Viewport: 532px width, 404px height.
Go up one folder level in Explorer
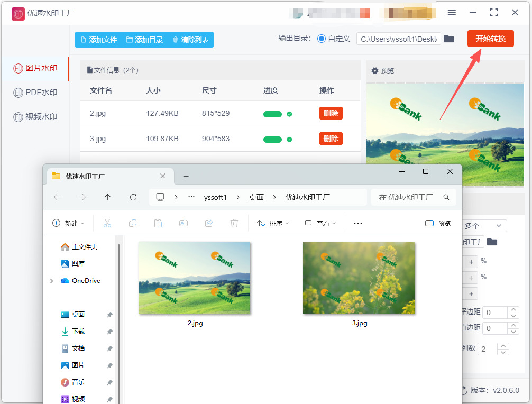pos(107,197)
